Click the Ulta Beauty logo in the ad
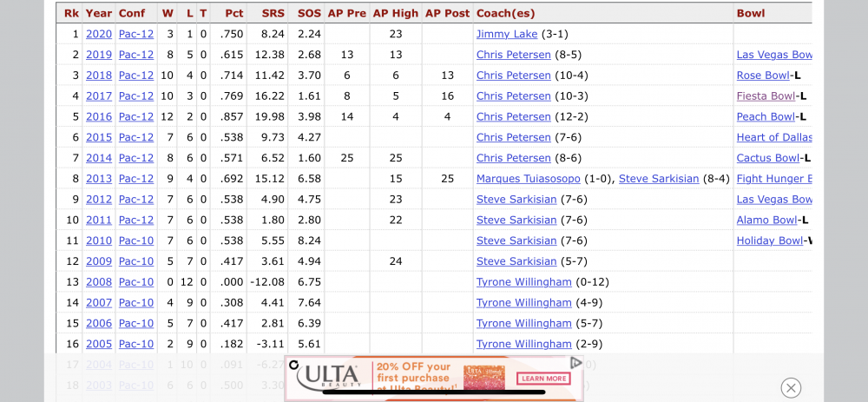Image resolution: width=868 pixels, height=402 pixels. point(328,377)
